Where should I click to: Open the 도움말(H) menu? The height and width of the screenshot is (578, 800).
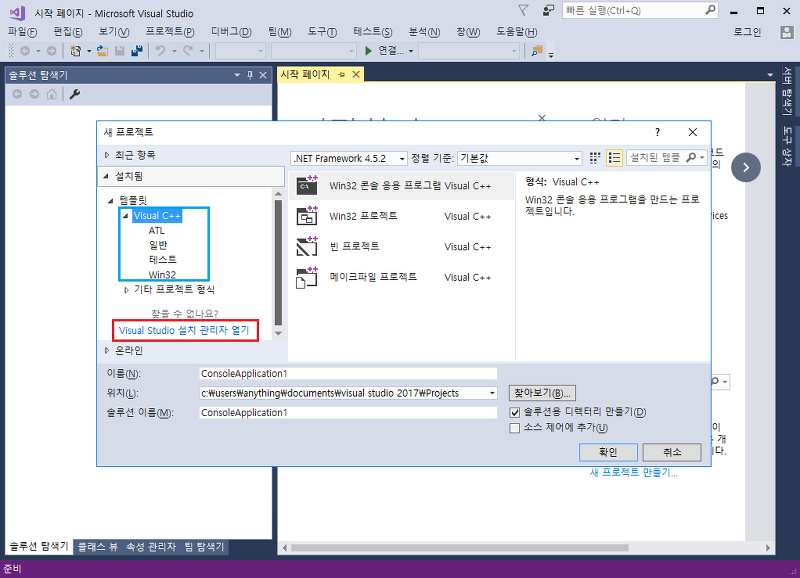[516, 32]
